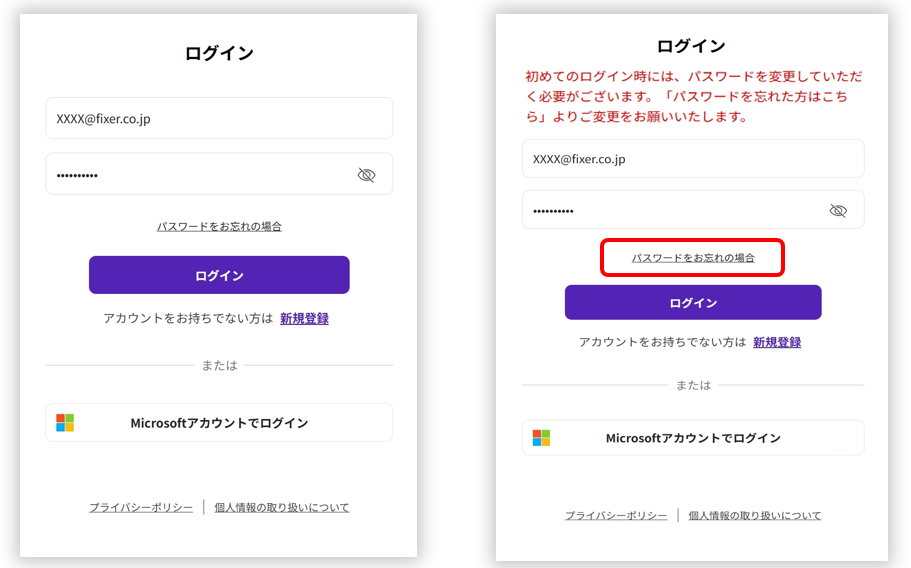Click Microsoft logo icon in right login form

541,438
